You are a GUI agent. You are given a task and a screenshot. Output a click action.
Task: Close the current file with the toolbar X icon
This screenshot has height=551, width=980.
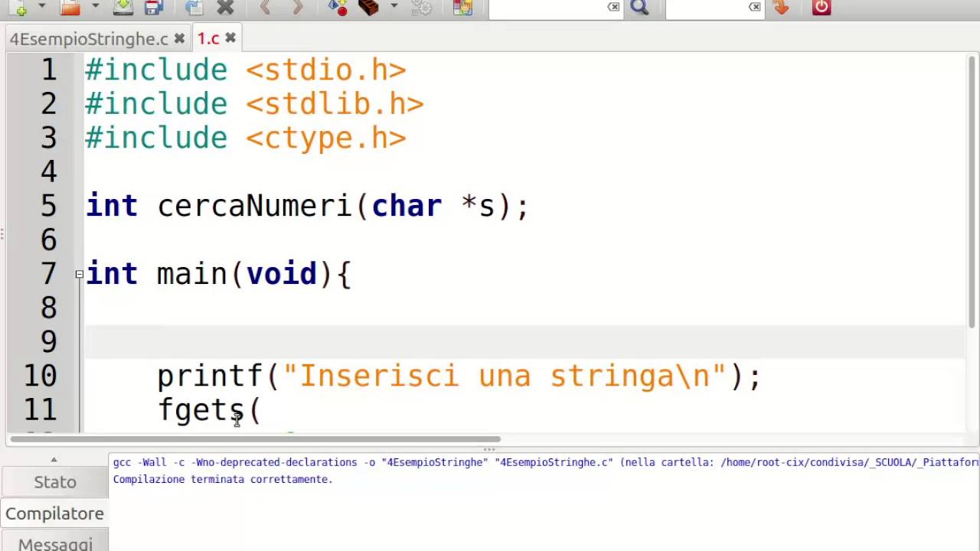coord(225,7)
